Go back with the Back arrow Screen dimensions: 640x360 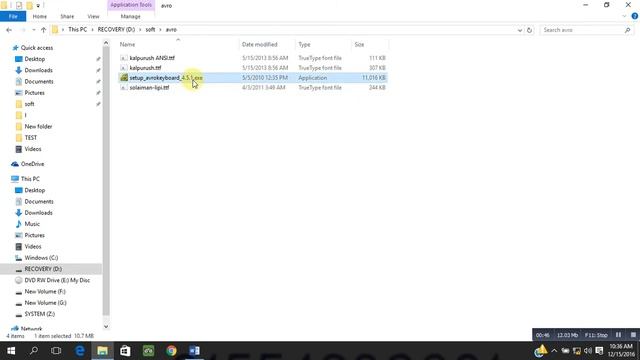(x=9, y=30)
